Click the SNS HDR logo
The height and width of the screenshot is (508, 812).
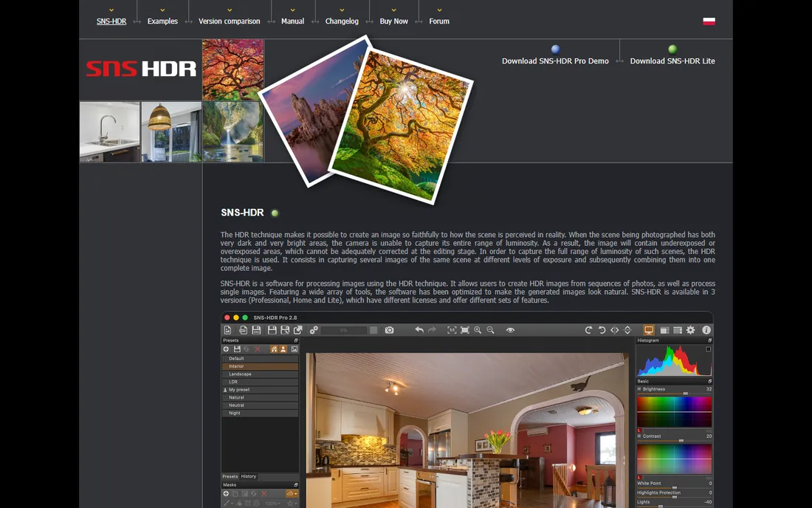click(x=141, y=69)
